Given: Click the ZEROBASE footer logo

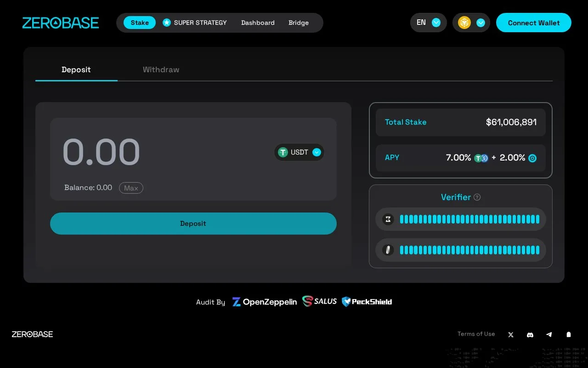Looking at the screenshot, I should (x=32, y=334).
